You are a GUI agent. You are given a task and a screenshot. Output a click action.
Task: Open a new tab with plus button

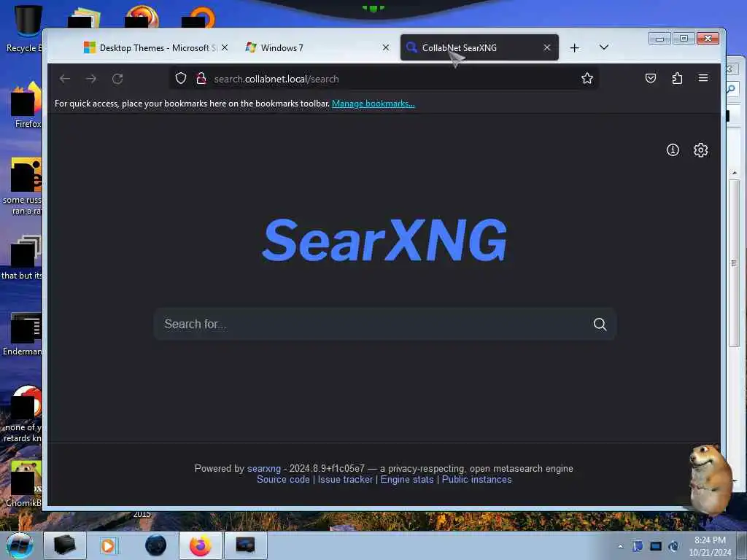pyautogui.click(x=575, y=47)
